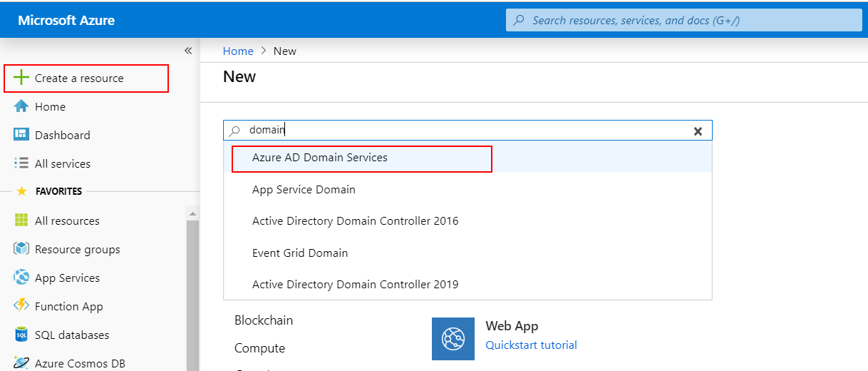
Task: Select Azure AD Domain Services suggestion
Action: 467,158
